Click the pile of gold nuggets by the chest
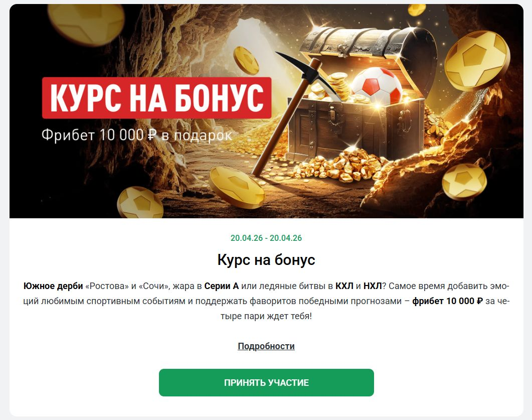This screenshot has width=532, height=420. (342, 166)
